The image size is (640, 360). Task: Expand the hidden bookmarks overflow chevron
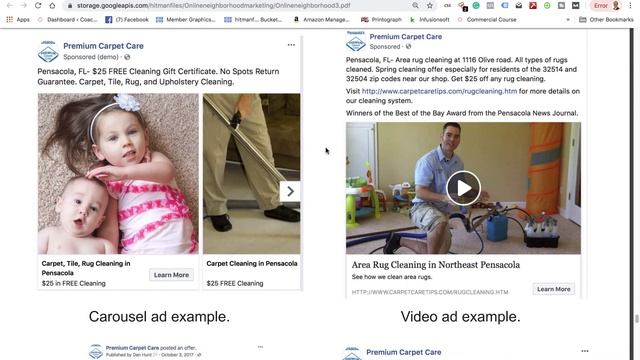point(568,20)
